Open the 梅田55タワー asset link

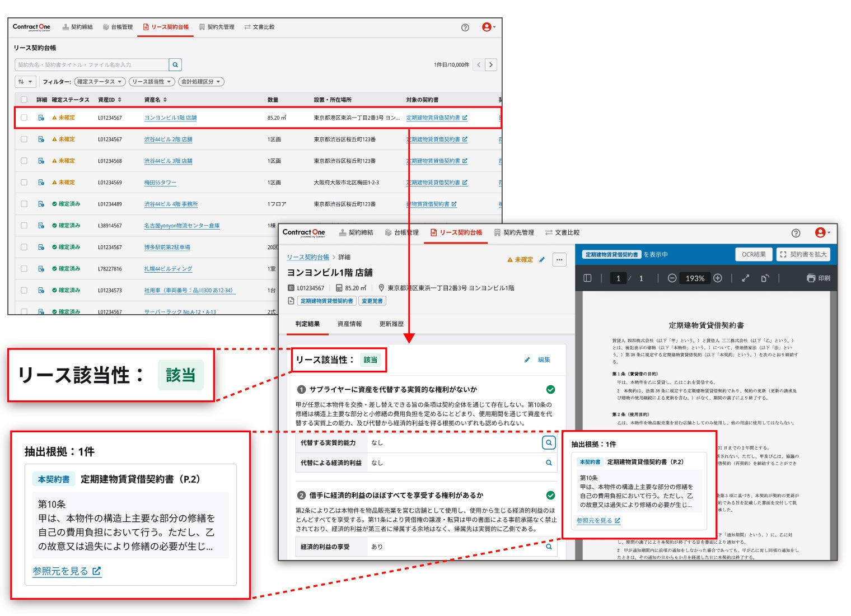[x=160, y=183]
